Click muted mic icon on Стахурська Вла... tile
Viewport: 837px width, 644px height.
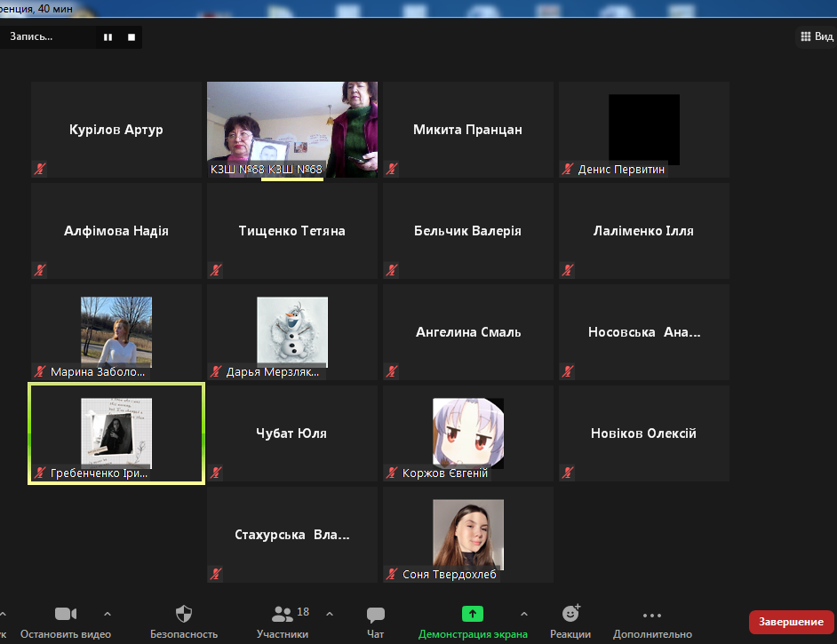coord(216,574)
